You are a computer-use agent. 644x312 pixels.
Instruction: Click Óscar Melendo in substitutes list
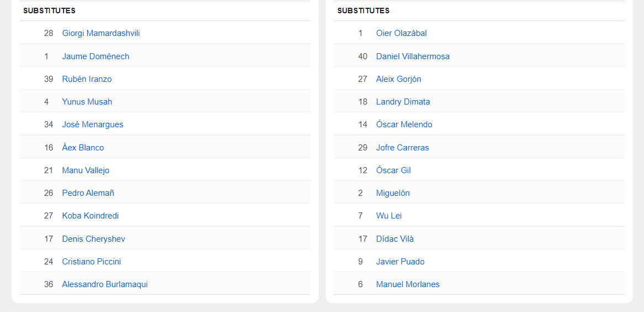(x=404, y=124)
